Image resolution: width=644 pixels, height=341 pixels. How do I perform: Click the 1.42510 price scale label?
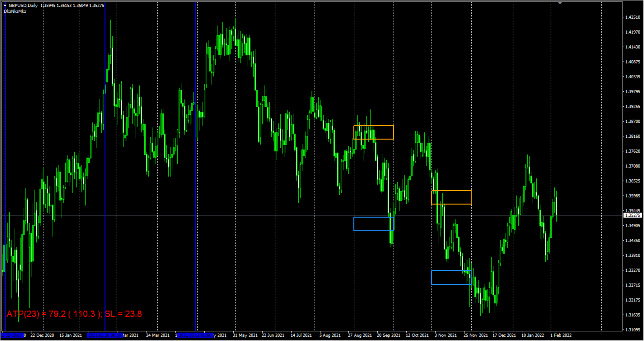pyautogui.click(x=633, y=17)
